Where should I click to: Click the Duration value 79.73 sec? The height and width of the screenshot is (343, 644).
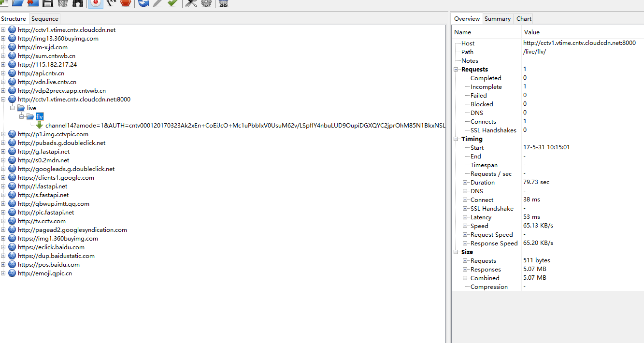point(536,182)
